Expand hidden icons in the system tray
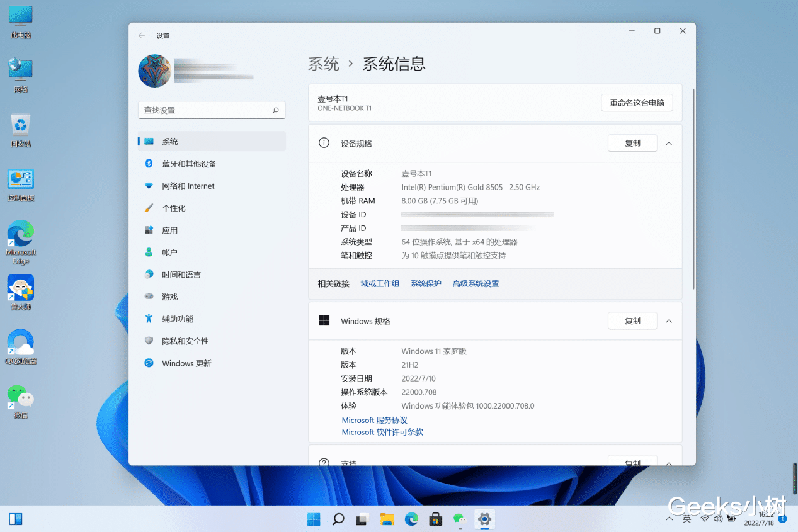Viewport: 798px width, 532px height. point(669,518)
